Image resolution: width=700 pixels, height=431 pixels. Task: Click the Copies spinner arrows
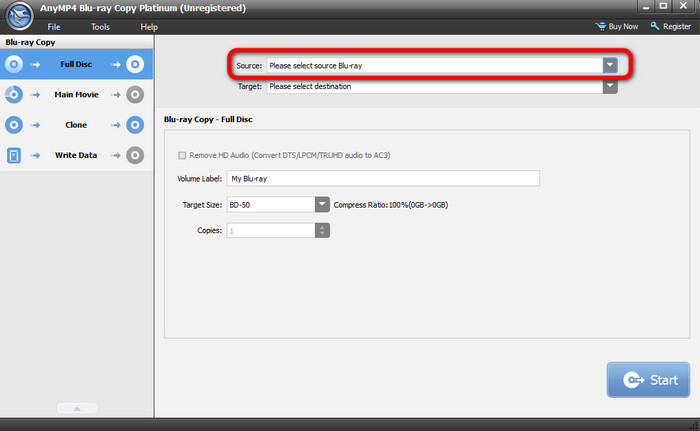(x=322, y=230)
